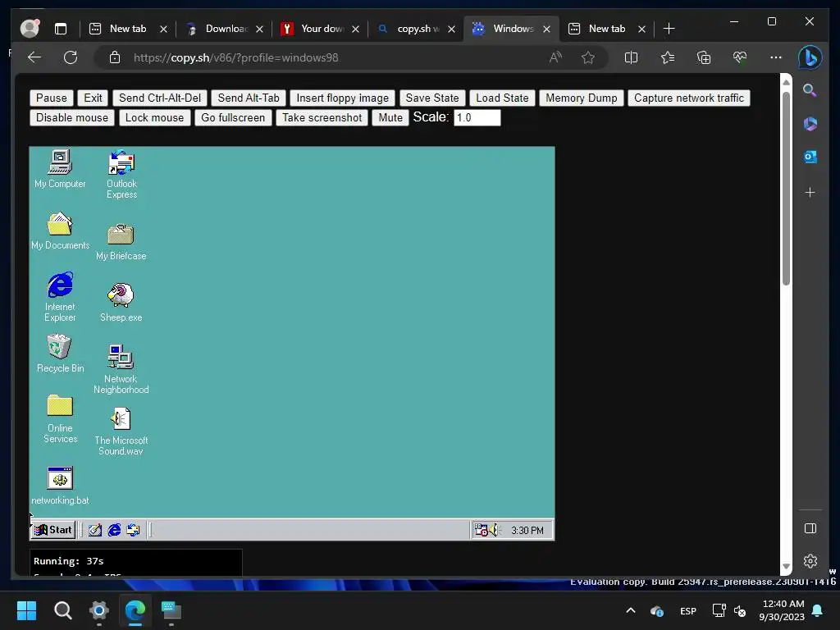Add page to favorites star
Viewport: 840px width, 630px height.
[x=588, y=57]
